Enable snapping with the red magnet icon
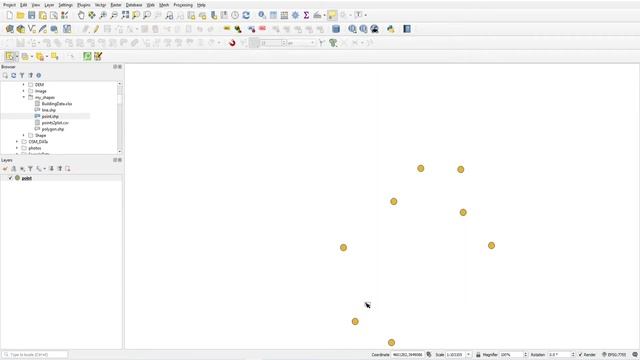The height and width of the screenshot is (360, 640). click(x=232, y=43)
